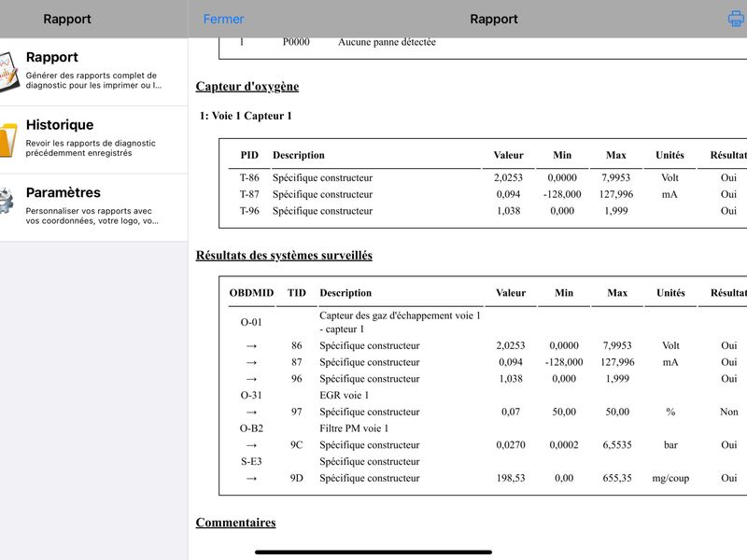The width and height of the screenshot is (747, 560).
Task: Click the arrow next to TID 9C
Action: click(251, 446)
